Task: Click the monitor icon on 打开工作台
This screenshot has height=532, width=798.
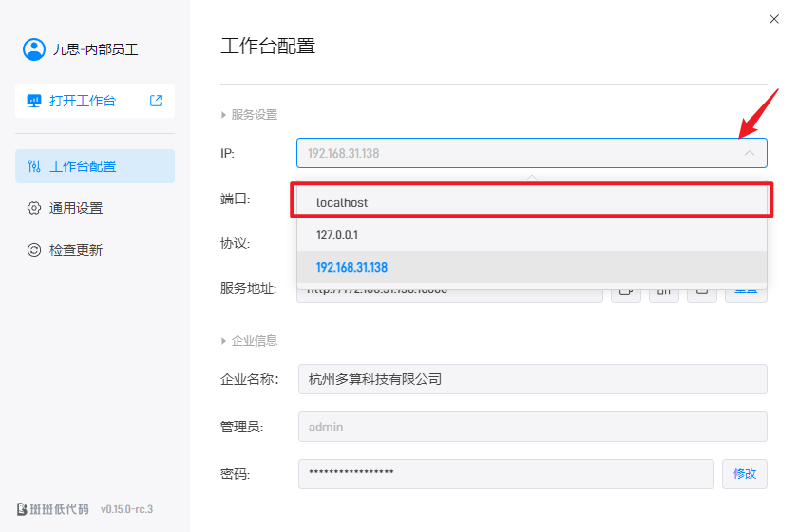Action: click(34, 101)
